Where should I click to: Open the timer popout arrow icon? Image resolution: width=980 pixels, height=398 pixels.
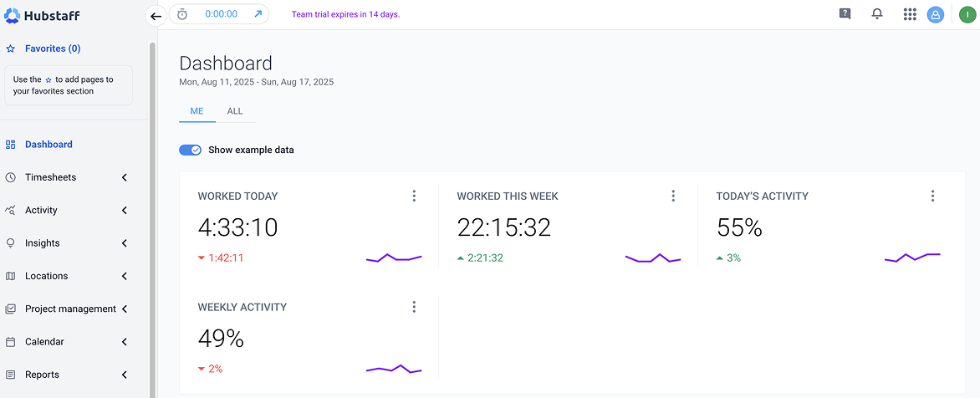tap(258, 14)
